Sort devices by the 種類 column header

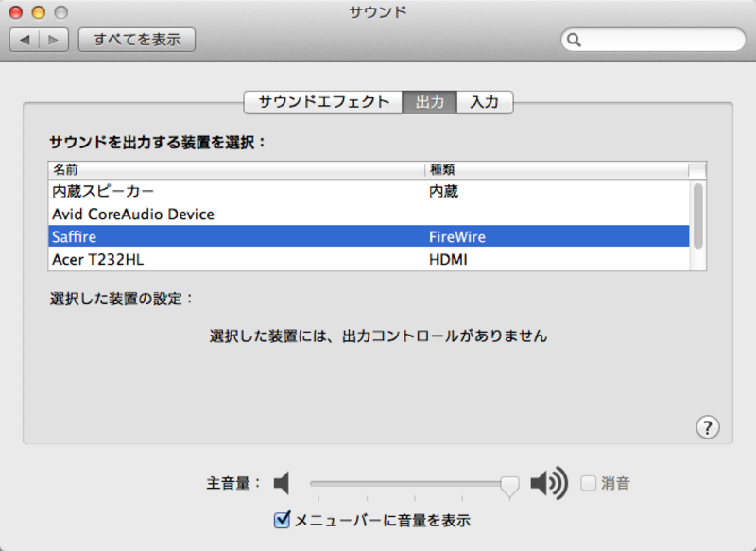557,170
